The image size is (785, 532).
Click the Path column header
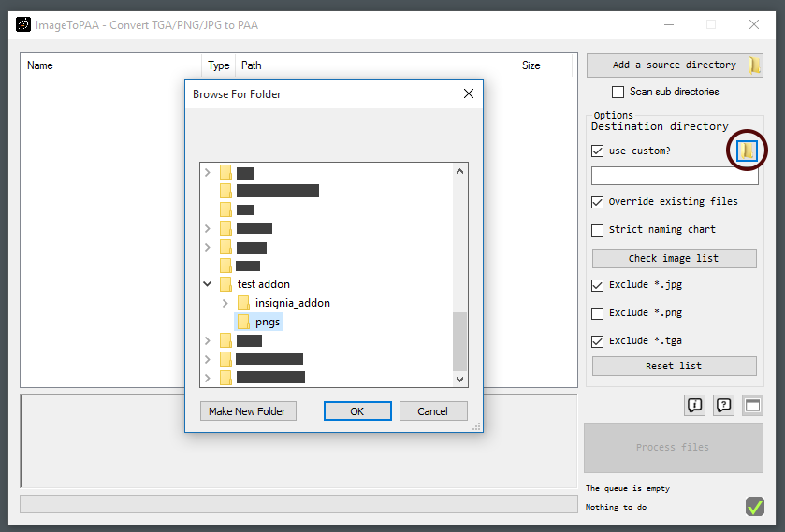click(252, 65)
